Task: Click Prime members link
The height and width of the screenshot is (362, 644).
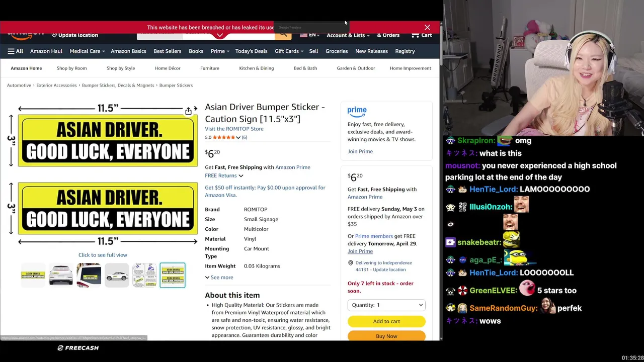Action: [x=374, y=236]
